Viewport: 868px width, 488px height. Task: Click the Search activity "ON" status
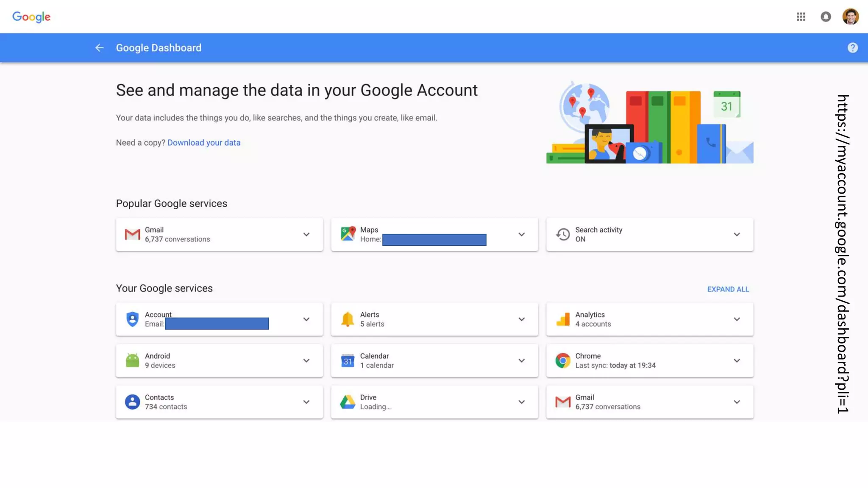click(580, 239)
